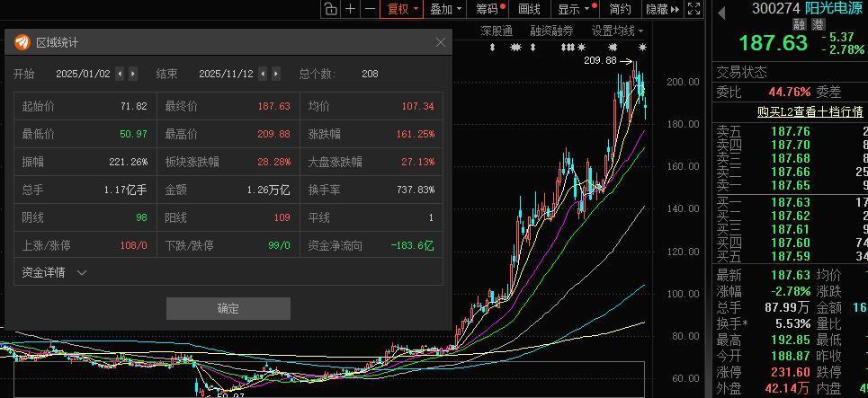Zoom out chart with minus icon
Viewport: 868px width, 398px height.
(370, 9)
